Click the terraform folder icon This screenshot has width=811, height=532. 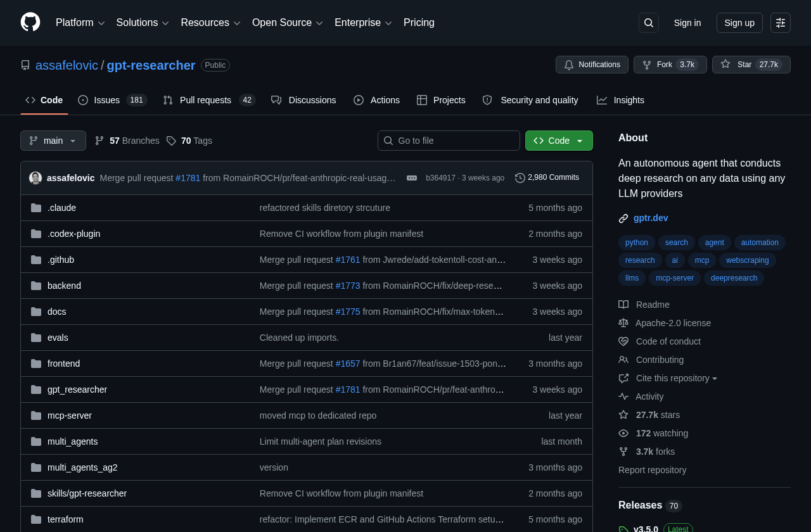pyautogui.click(x=36, y=519)
